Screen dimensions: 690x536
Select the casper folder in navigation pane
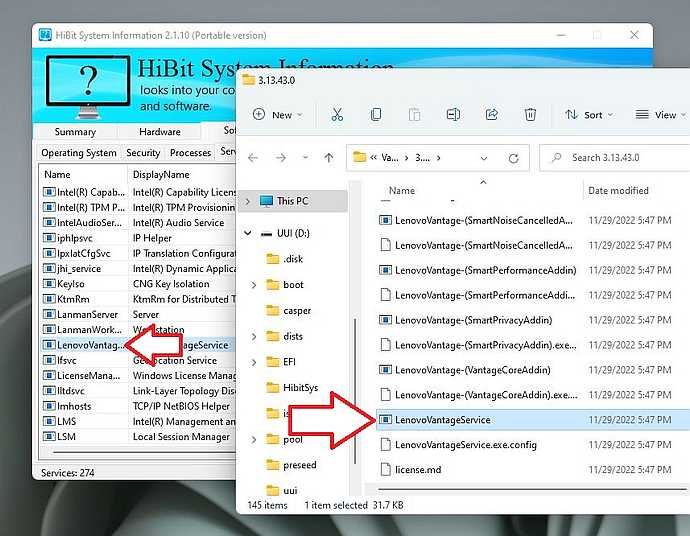[x=297, y=310]
